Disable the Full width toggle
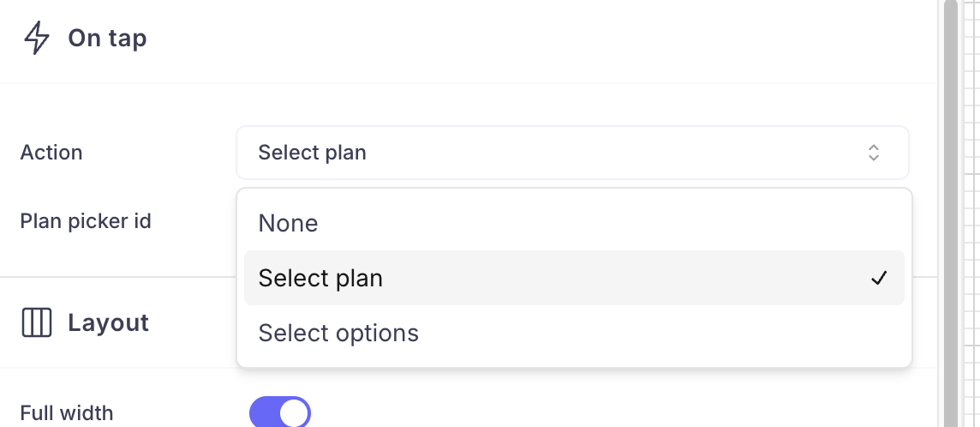The image size is (980, 427). click(x=280, y=412)
